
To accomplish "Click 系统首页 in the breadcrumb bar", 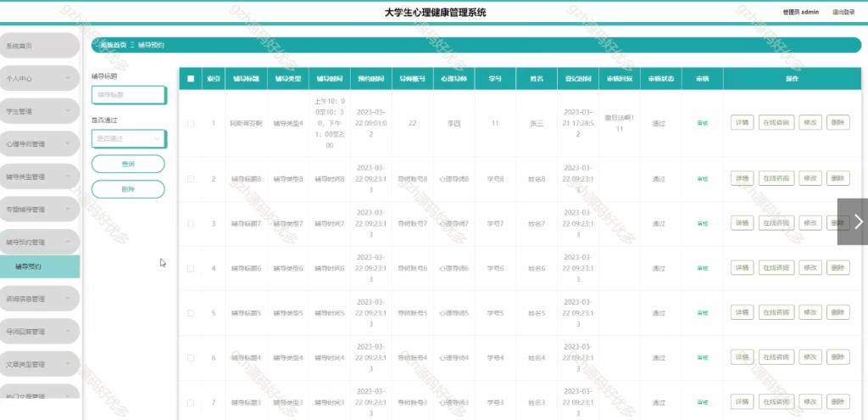I will point(113,45).
